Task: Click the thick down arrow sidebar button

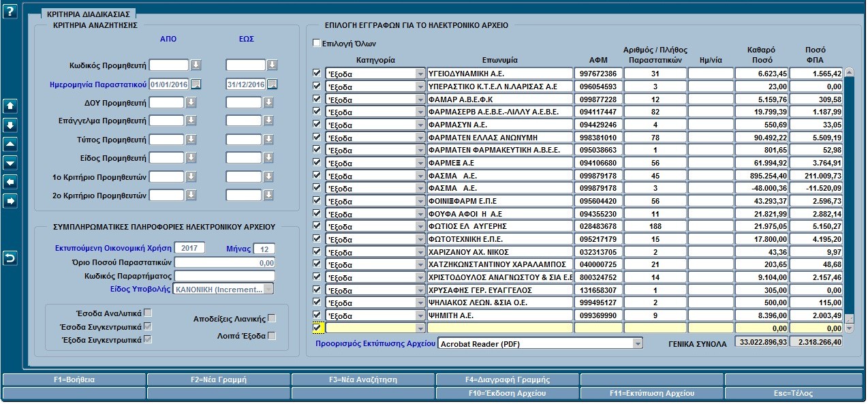Action: point(10,125)
